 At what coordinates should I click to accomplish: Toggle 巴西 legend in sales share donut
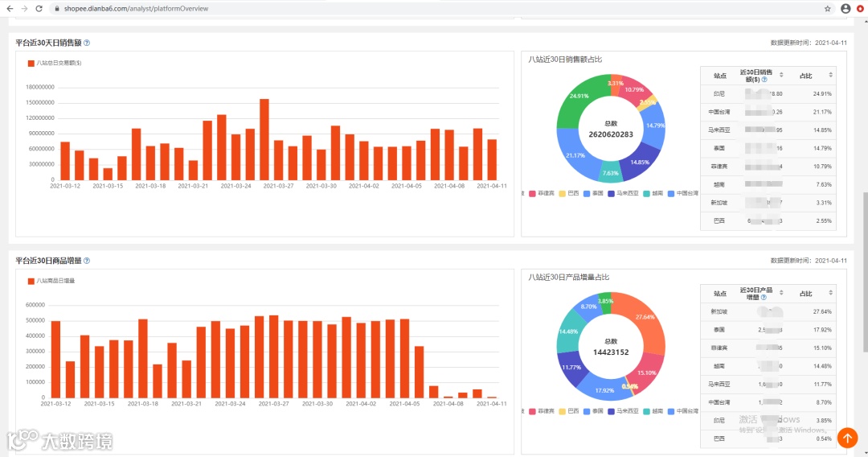[x=569, y=193]
